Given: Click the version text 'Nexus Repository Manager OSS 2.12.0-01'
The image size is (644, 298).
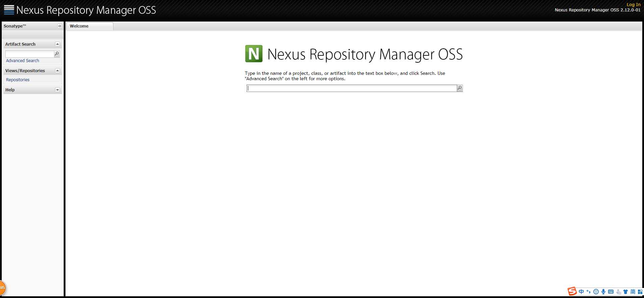Looking at the screenshot, I should pos(597,10).
